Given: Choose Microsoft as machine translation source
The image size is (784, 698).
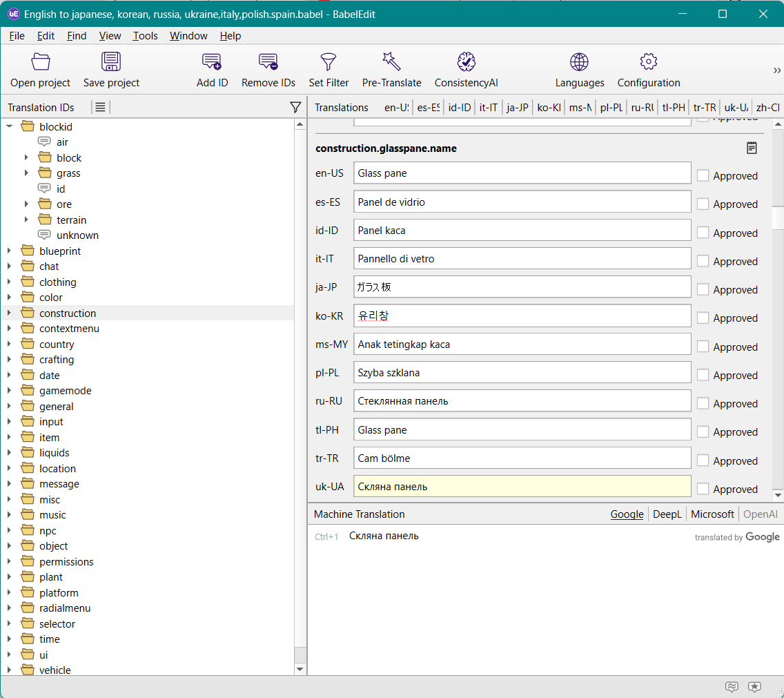Looking at the screenshot, I should pyautogui.click(x=712, y=514).
